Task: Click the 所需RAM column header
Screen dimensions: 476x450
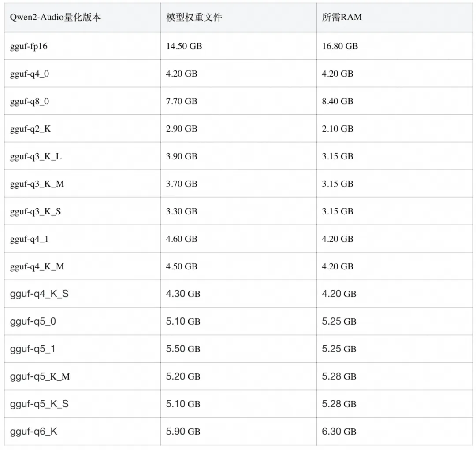Action: 342,18
